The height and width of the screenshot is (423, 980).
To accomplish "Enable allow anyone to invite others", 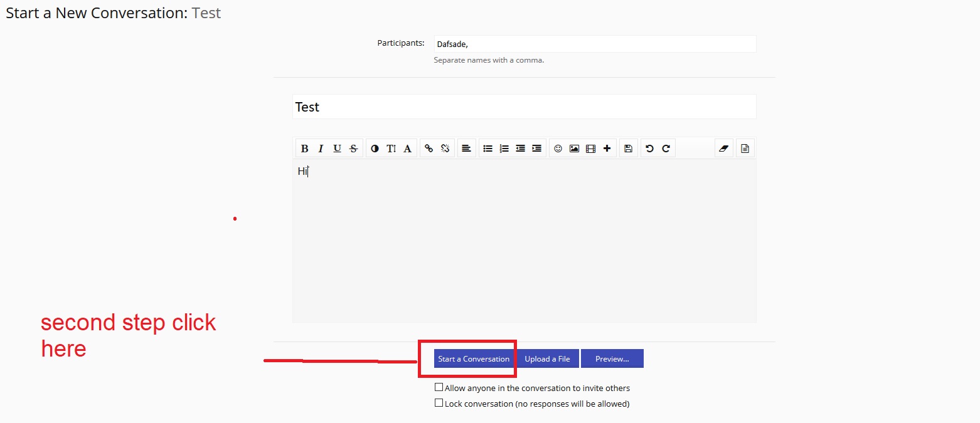I will pyautogui.click(x=439, y=387).
